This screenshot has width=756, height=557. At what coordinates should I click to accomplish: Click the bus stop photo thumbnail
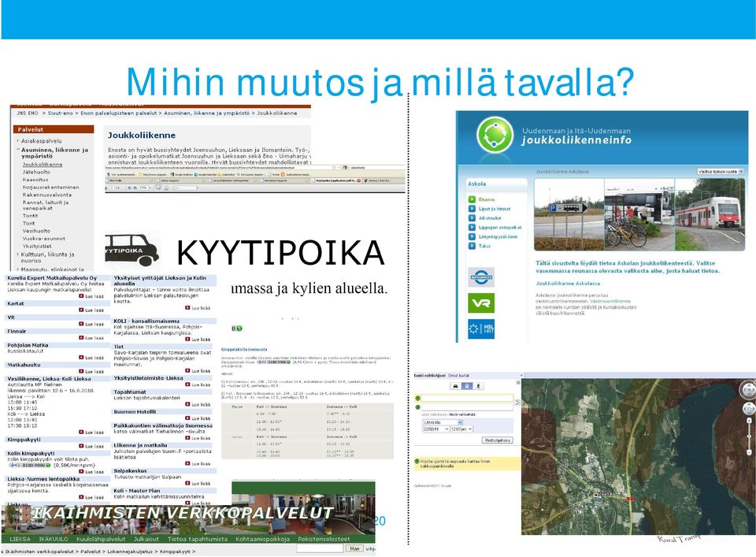click(x=639, y=214)
